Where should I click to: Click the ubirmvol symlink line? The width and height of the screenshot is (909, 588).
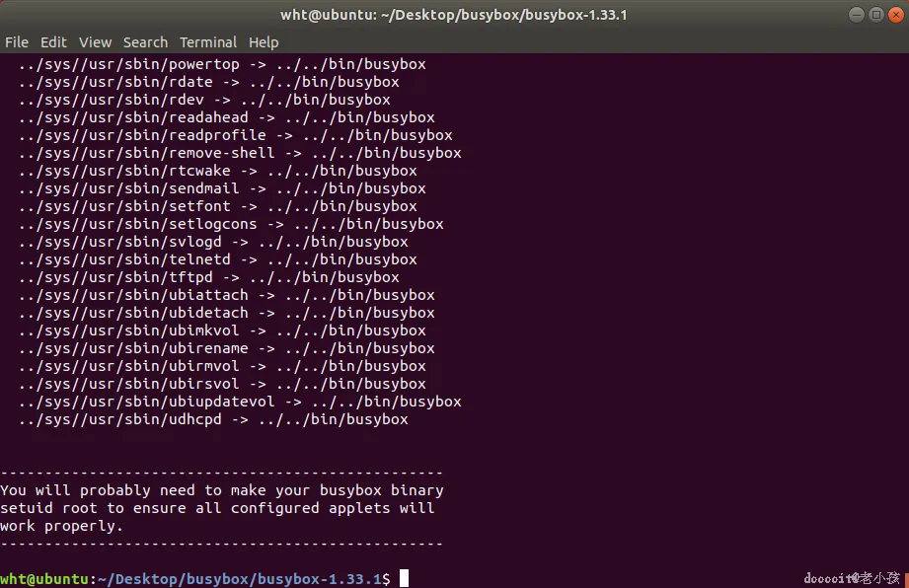[x=222, y=366]
